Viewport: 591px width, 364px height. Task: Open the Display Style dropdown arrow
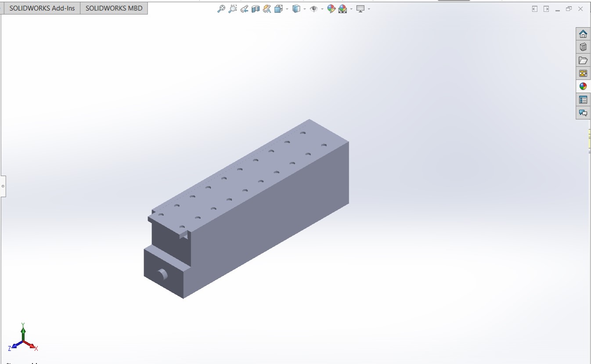pyautogui.click(x=305, y=9)
